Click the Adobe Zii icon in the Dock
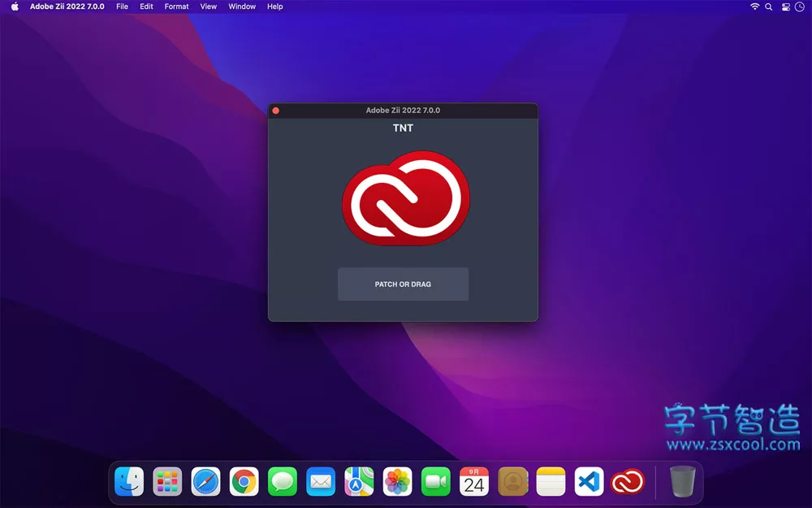The image size is (812, 508). click(x=628, y=481)
